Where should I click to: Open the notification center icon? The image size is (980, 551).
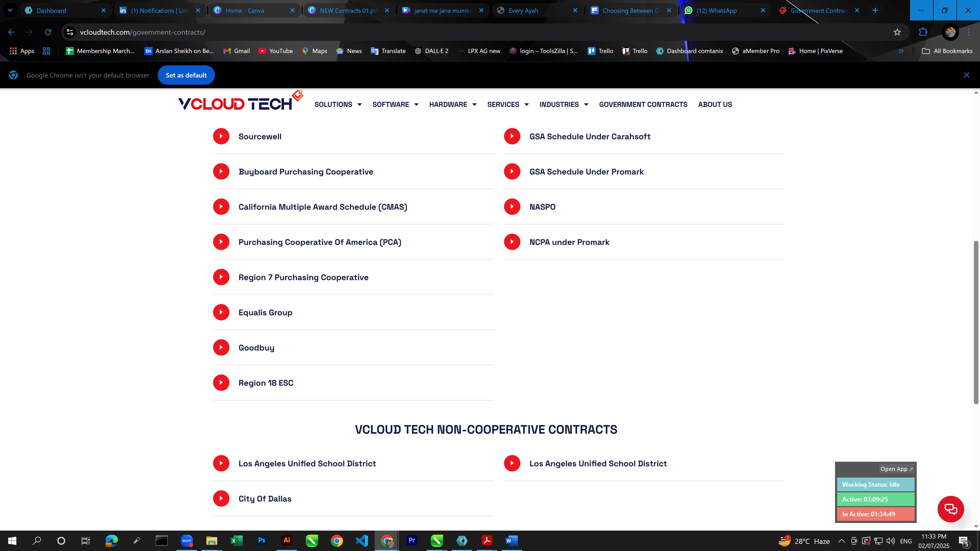(964, 541)
